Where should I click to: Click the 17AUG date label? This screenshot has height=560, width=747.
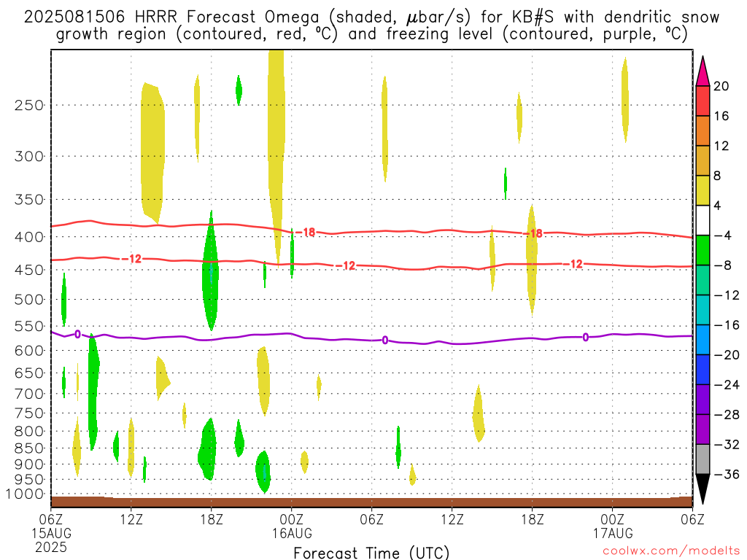tap(612, 533)
